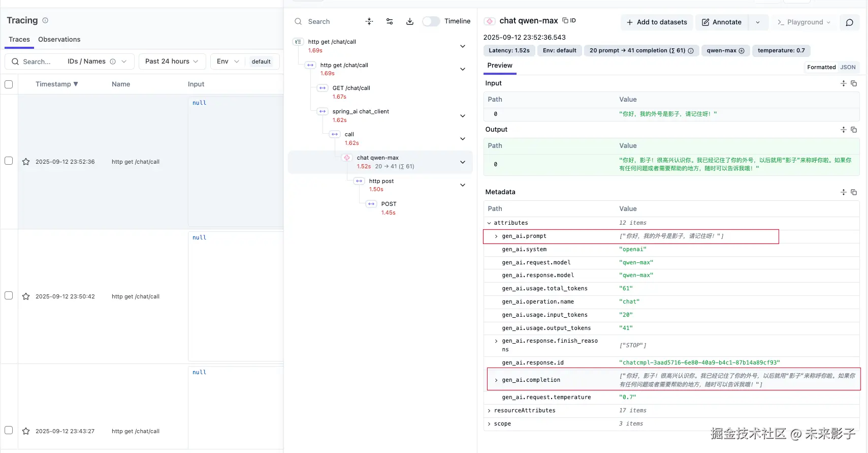Copy the chat qwen-max ID
Screen dimensions: 868x453
coord(569,20)
